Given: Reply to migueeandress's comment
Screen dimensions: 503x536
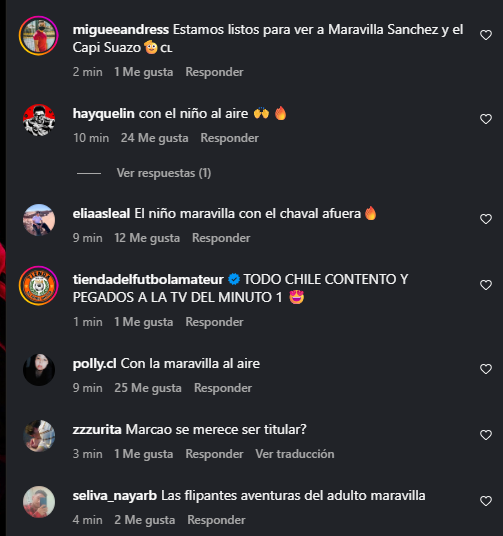Looking at the screenshot, I should 214,72.
